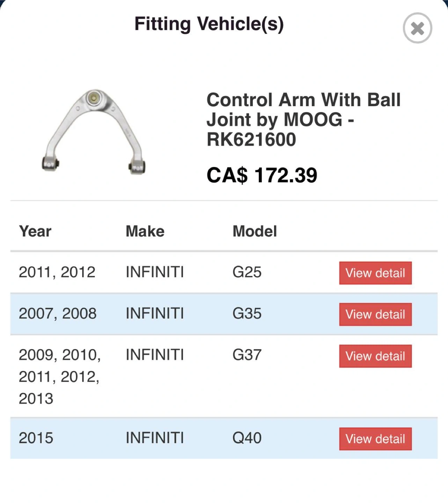
Task: View detail for the INFINITI G25
Action: coord(375,273)
